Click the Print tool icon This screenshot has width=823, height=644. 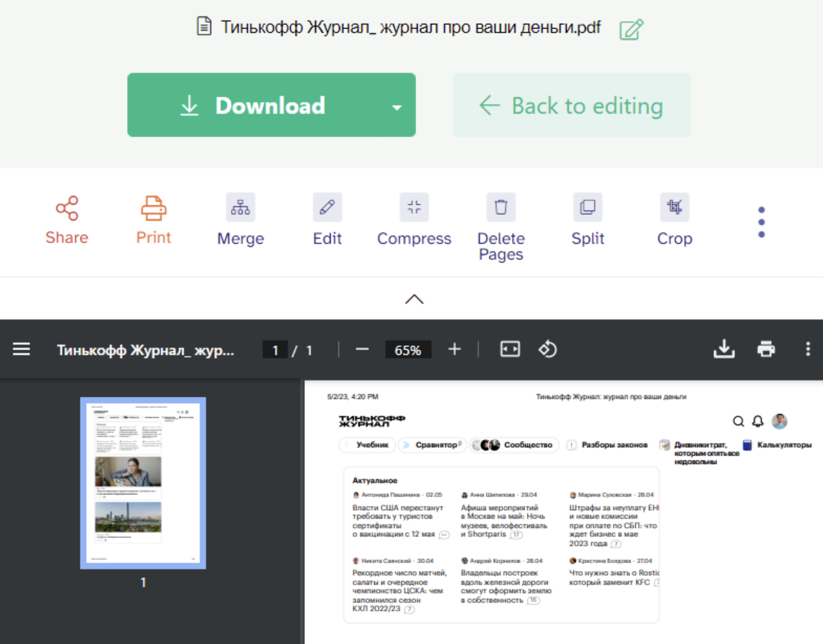[153, 208]
